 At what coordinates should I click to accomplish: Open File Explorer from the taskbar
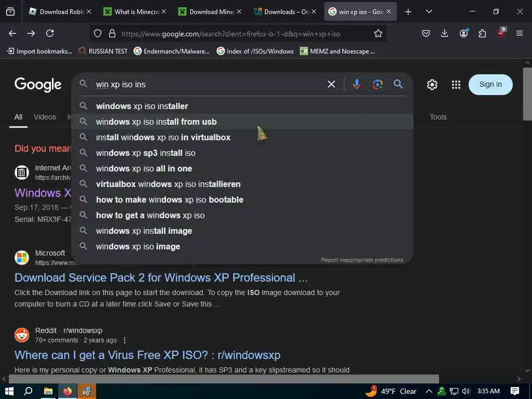point(48,391)
